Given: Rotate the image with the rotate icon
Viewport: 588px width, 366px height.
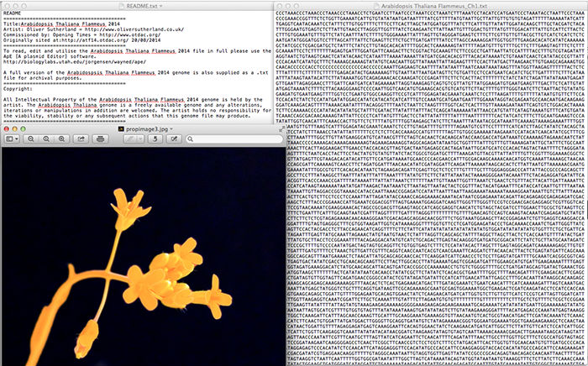Looking at the screenshot, I should [x=156, y=138].
